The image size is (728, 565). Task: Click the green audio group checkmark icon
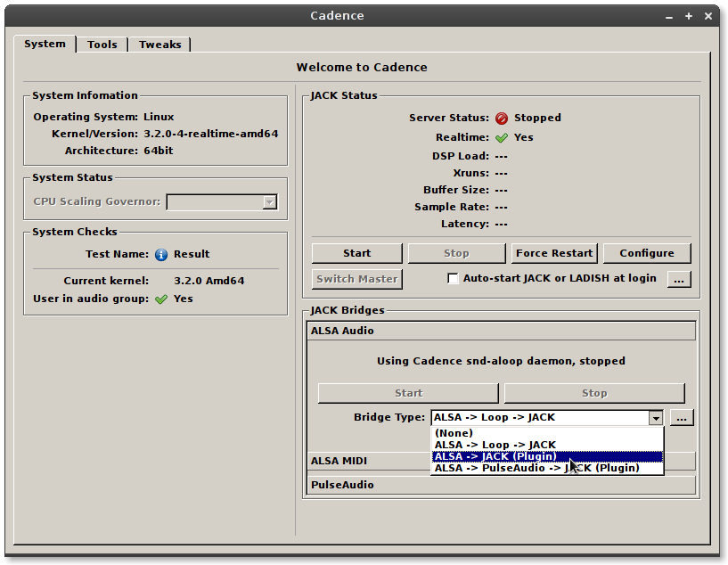click(x=161, y=299)
